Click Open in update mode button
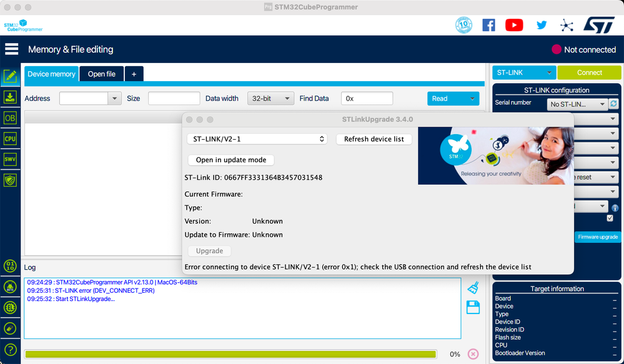Screen dimensions: 624x364 point(231,160)
